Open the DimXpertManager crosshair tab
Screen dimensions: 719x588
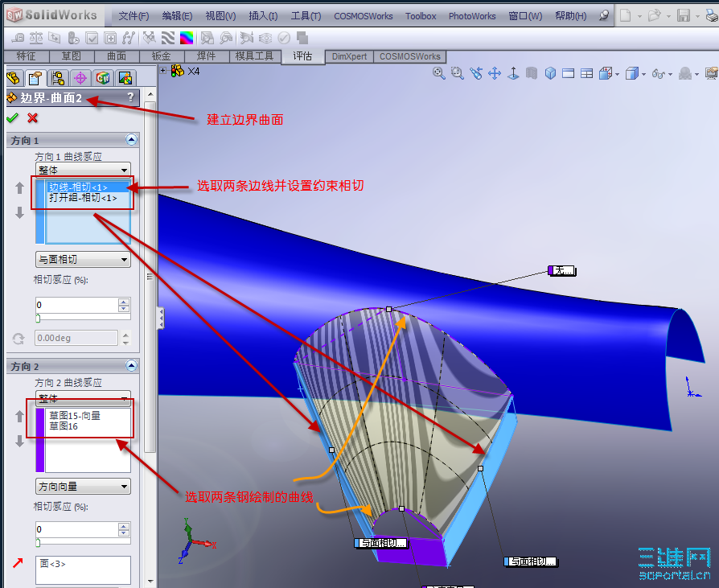point(80,78)
